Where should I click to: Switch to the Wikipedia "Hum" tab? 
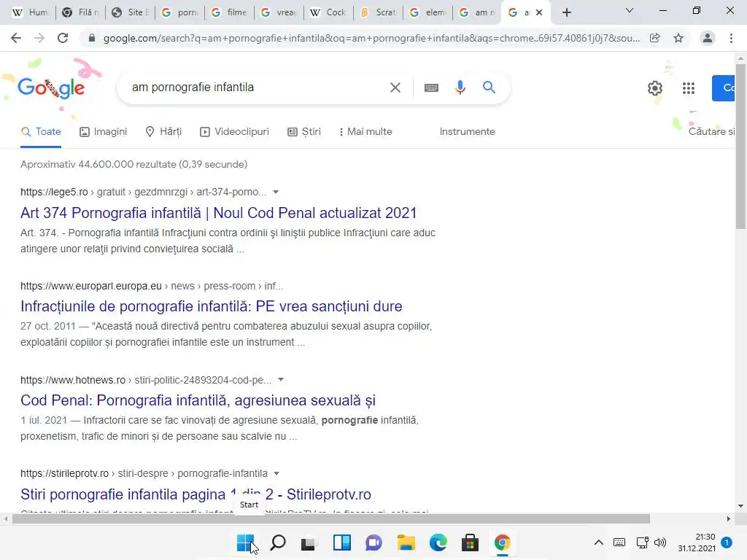click(x=29, y=12)
